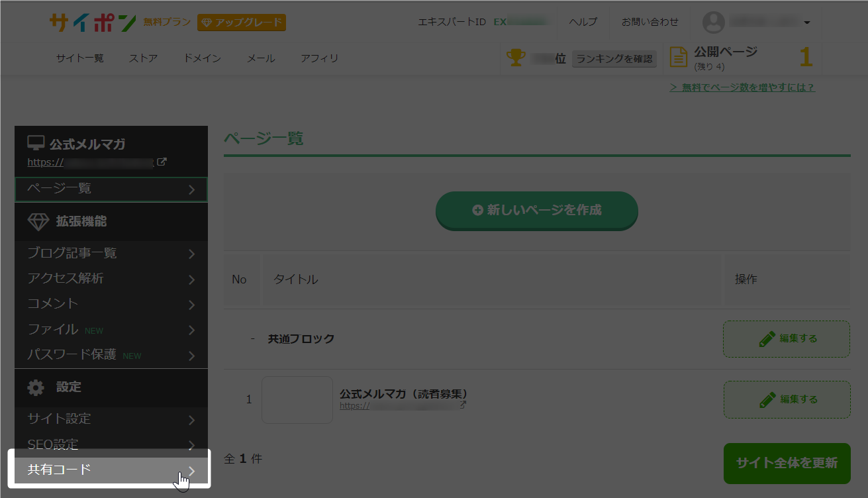Click plus icon on 新しいページを作成
Image resolution: width=868 pixels, height=498 pixels.
tap(478, 210)
